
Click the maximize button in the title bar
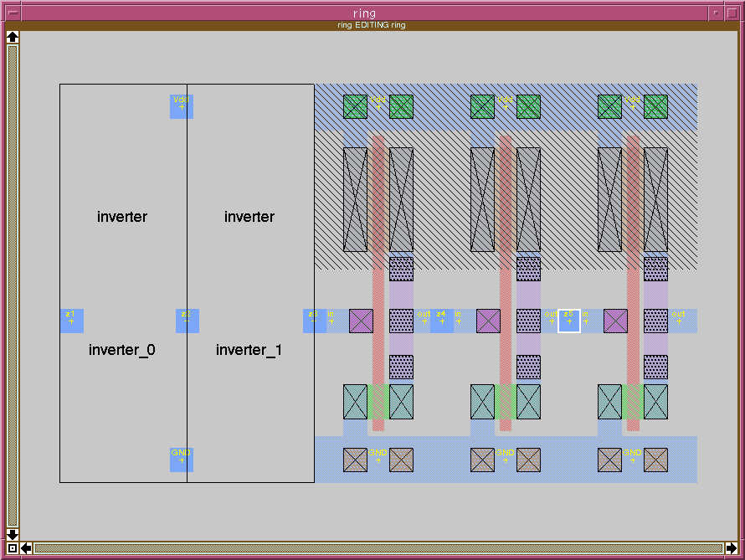tap(732, 13)
